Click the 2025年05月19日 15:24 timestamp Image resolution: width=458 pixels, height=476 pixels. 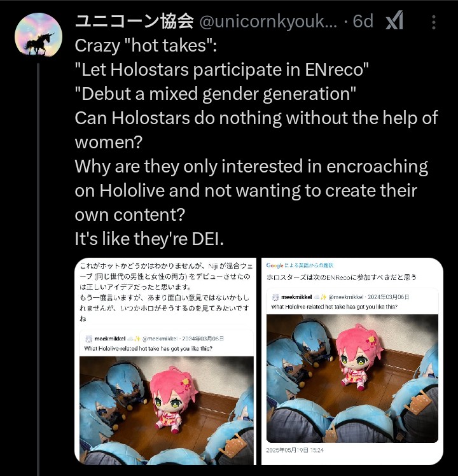(295, 450)
